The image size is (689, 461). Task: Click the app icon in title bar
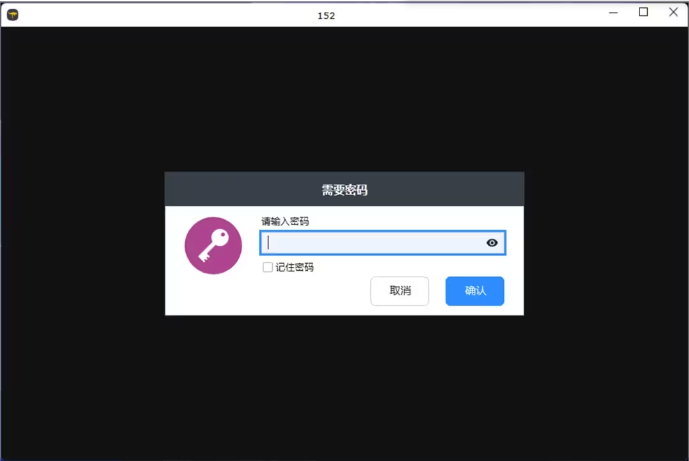tap(13, 15)
